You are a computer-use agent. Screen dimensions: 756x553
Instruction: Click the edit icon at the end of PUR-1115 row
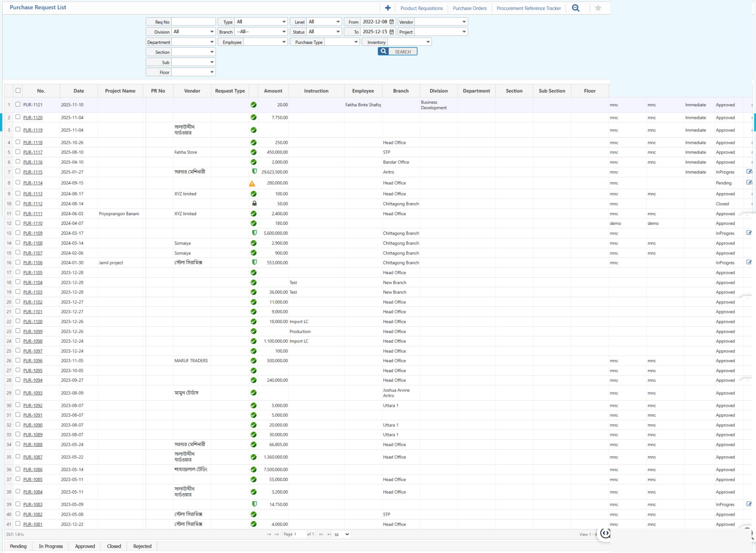point(749,171)
